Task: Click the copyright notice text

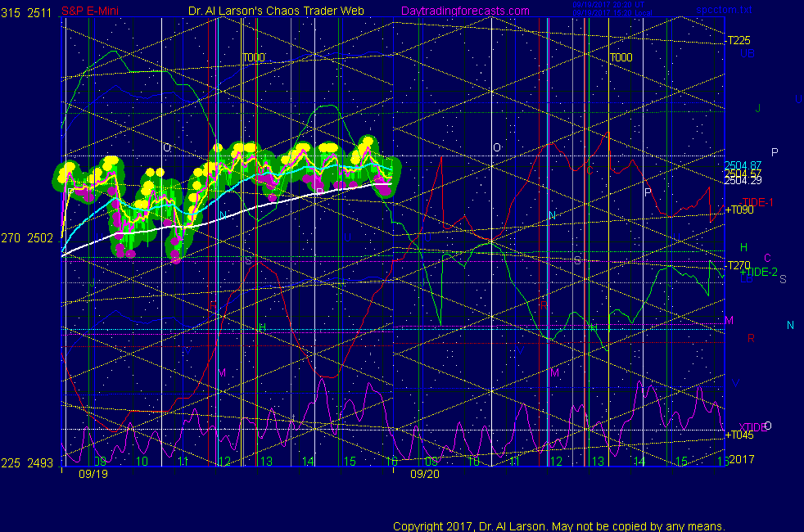Action: click(x=559, y=526)
